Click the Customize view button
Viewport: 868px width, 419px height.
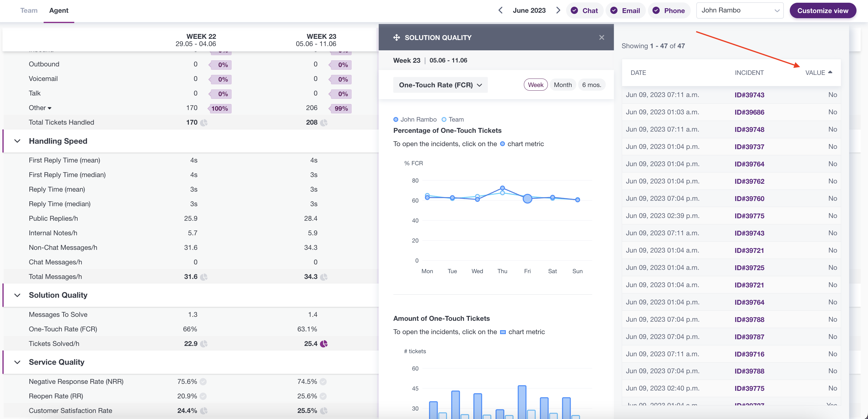(x=823, y=10)
